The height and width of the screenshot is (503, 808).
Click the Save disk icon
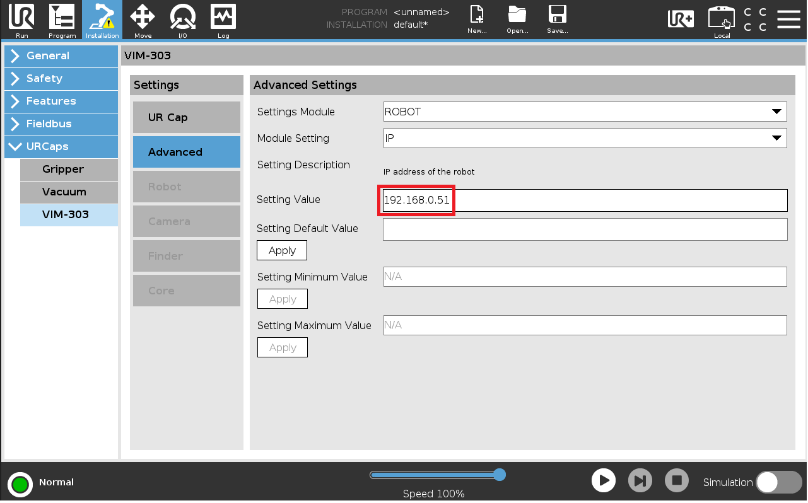point(558,19)
